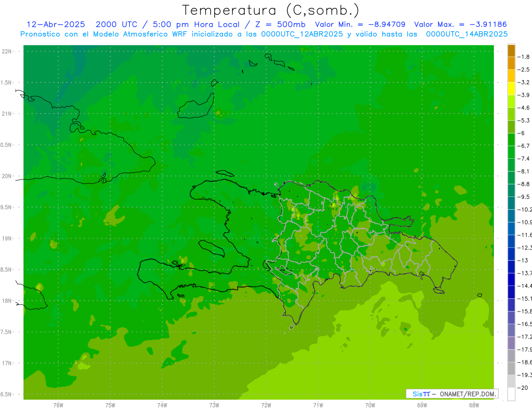
Task: Click the '76W' longitude axis label
Action: [x=58, y=405]
